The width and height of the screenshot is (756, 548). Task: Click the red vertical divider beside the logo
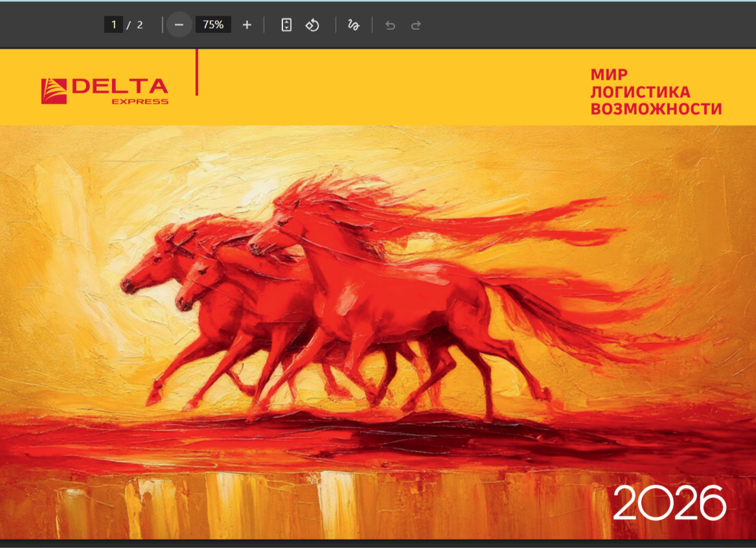[x=196, y=73]
